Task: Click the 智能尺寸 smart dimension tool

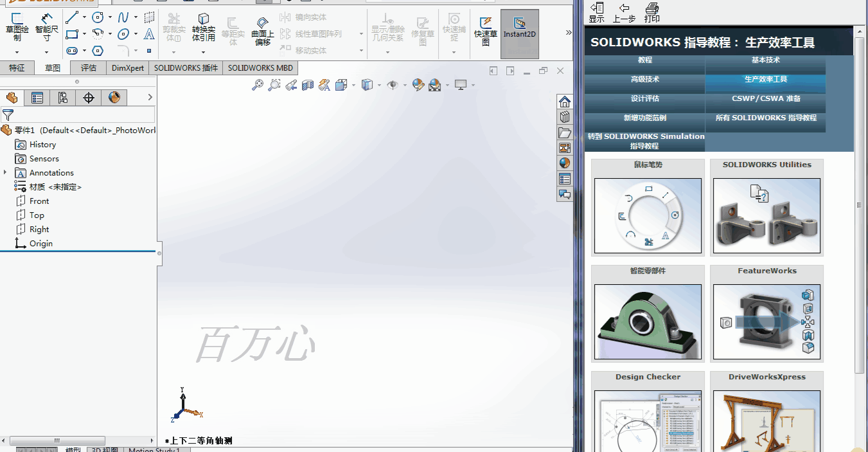Action: tap(46, 27)
